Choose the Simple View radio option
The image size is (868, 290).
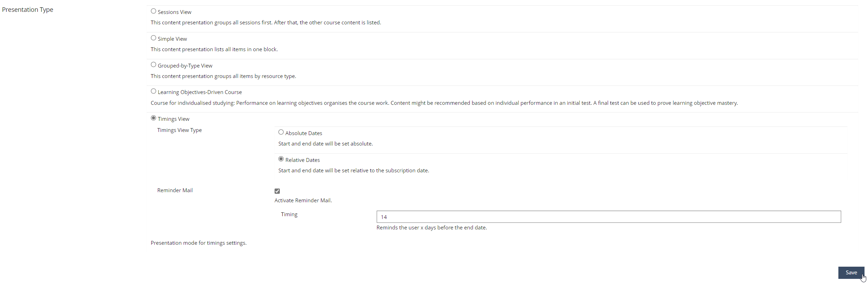pyautogui.click(x=153, y=38)
